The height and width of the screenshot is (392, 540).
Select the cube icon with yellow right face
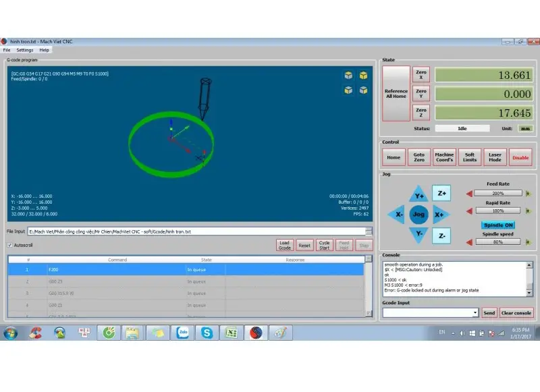click(363, 90)
